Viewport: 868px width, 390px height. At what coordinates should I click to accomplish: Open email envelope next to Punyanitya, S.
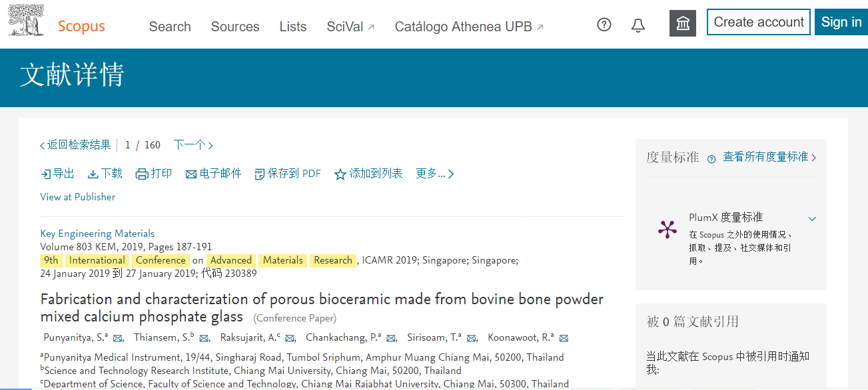pyautogui.click(x=118, y=338)
